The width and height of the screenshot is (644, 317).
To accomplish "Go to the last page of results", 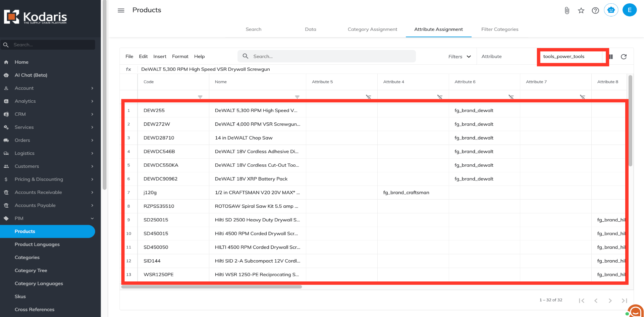I will [x=624, y=301].
